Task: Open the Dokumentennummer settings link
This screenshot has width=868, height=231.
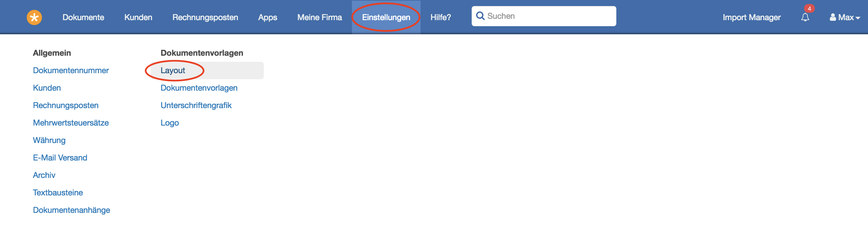Action: tap(71, 70)
